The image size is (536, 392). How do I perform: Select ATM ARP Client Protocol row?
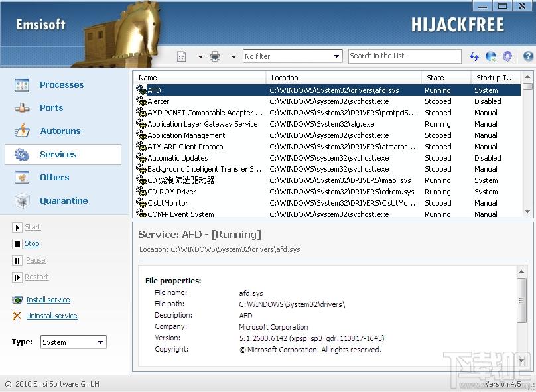click(x=327, y=147)
